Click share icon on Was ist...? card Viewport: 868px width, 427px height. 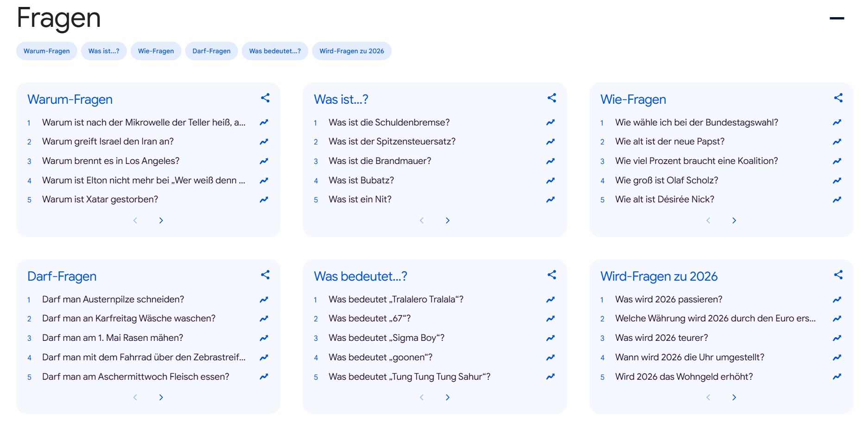click(x=551, y=98)
